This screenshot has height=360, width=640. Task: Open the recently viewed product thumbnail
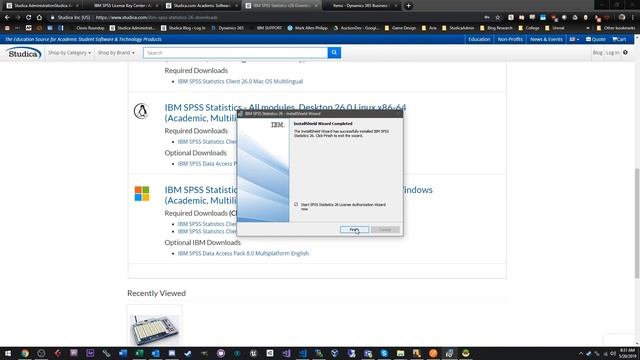point(154,329)
